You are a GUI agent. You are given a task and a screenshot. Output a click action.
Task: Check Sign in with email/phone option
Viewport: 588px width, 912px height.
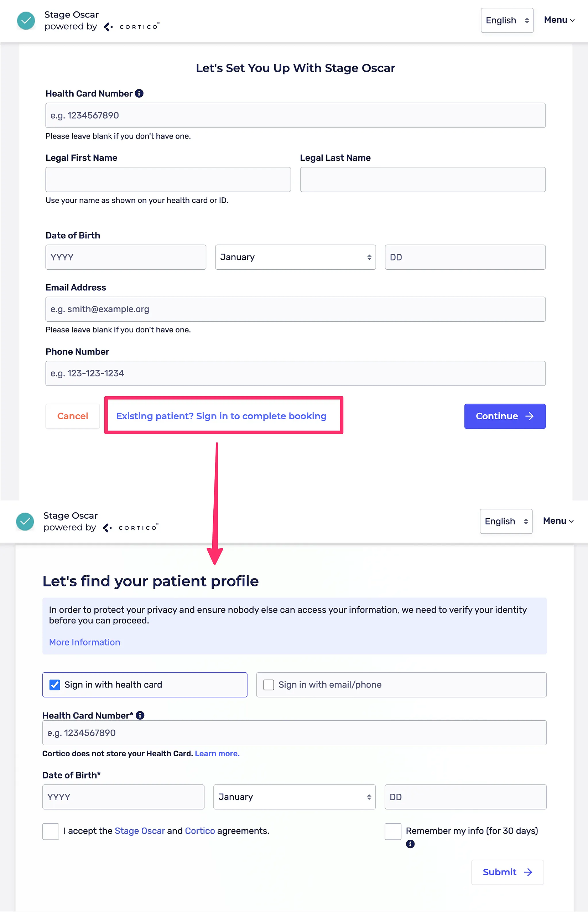269,685
